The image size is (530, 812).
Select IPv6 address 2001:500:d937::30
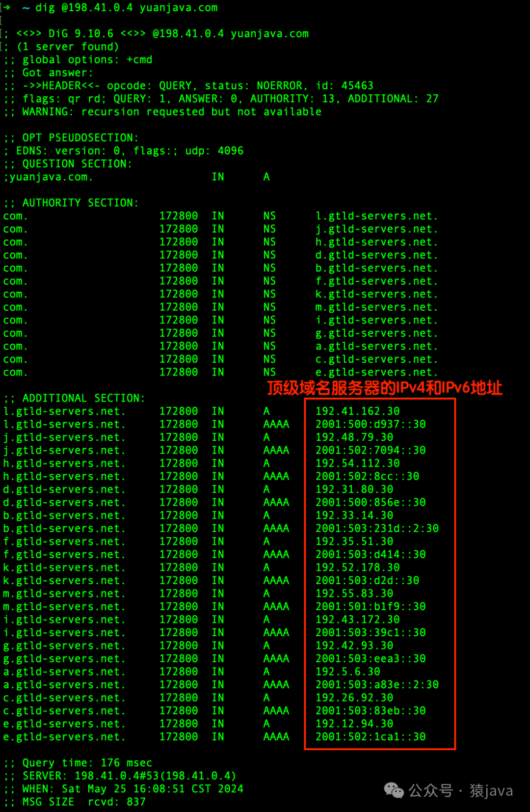point(371,424)
